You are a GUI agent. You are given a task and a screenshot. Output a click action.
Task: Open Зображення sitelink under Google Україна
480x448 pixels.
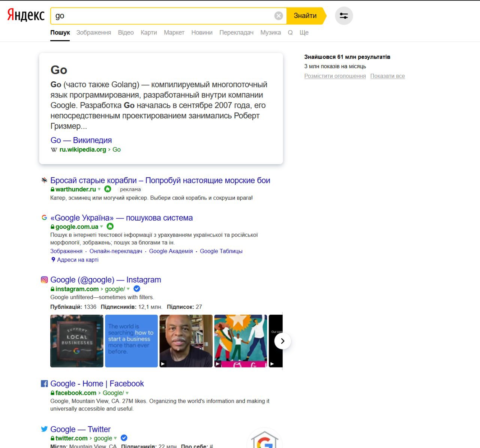66,251
